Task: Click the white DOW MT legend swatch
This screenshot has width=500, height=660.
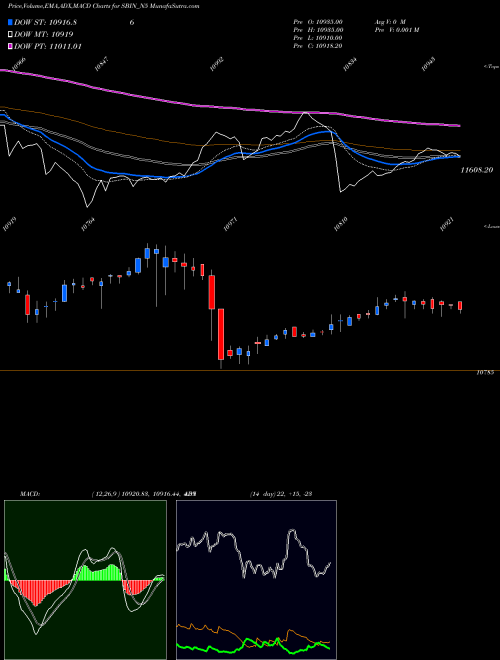Action: point(10,34)
